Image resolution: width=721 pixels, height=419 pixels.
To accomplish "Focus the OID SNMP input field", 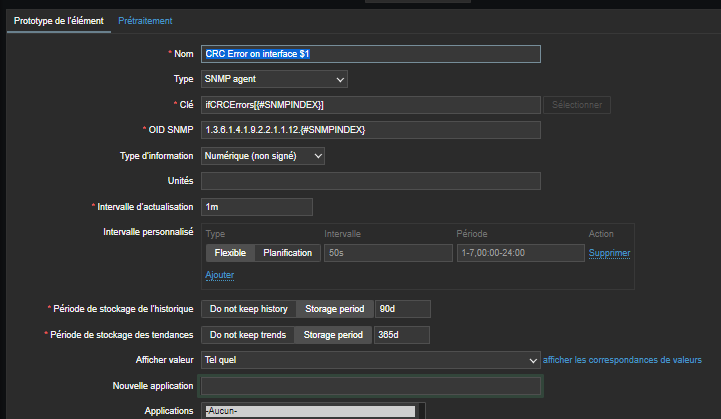I will coord(370,130).
